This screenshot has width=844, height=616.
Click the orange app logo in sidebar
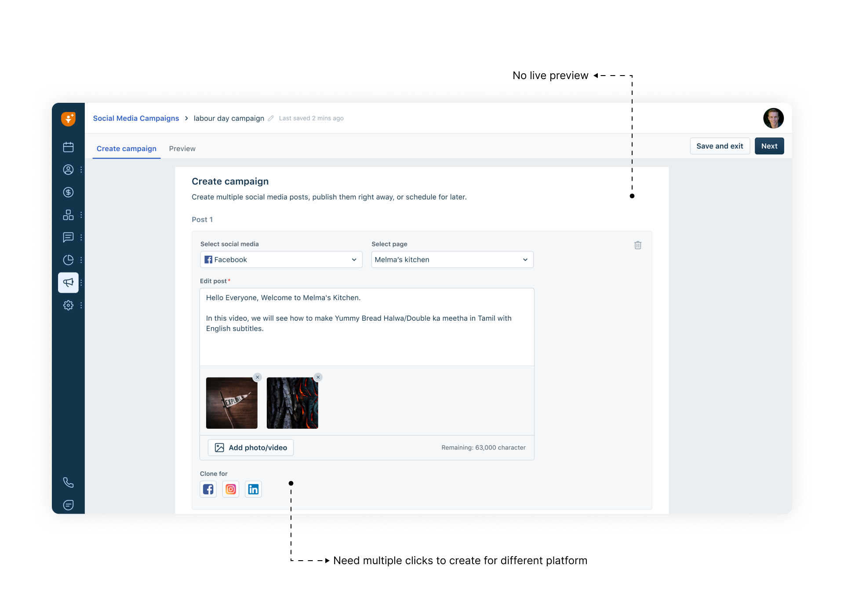[x=68, y=119]
